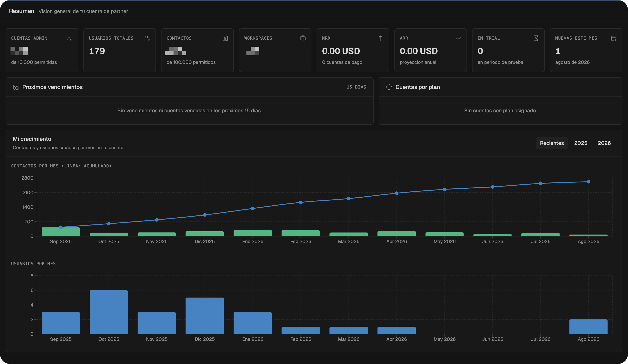Click the calendar-plus icon in Nuevas Este Mes

point(614,38)
